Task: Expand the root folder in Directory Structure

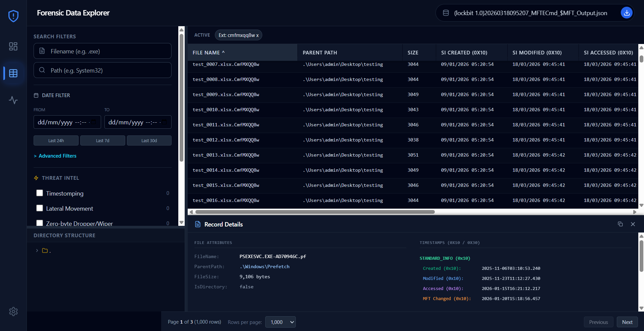Action: tap(37, 251)
